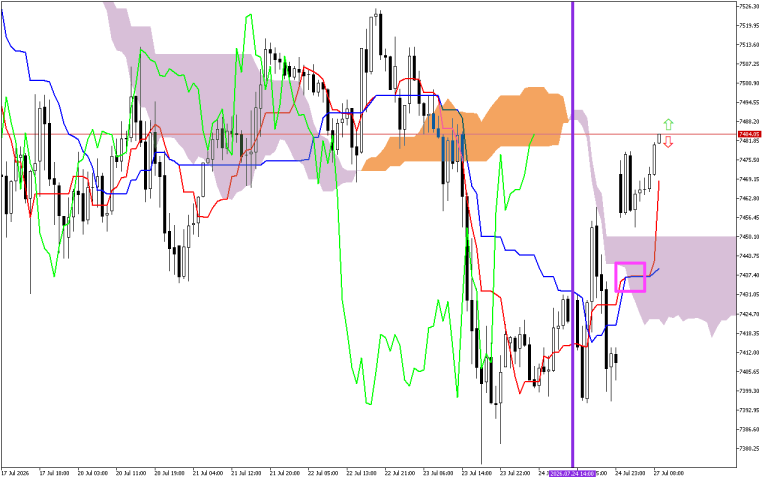Click the 27 Jul 08:00 time axis label
This screenshot has width=768, height=480.
[x=669, y=474]
